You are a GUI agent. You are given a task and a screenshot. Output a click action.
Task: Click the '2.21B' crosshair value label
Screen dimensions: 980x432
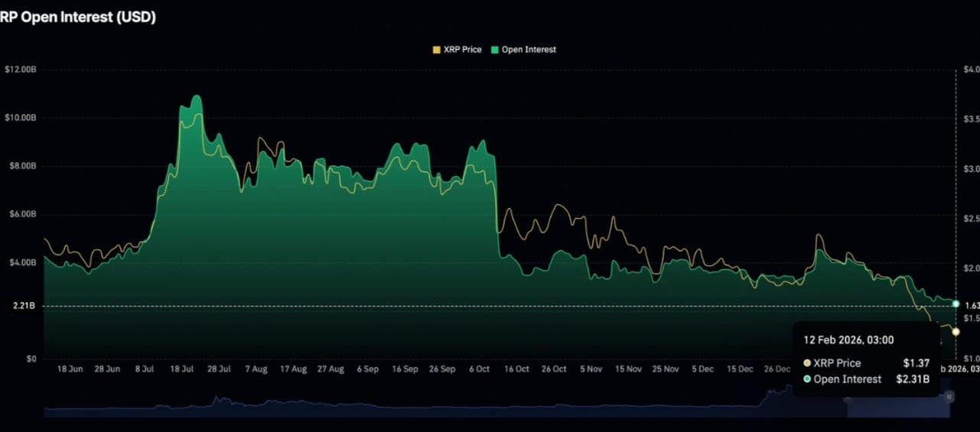(x=24, y=307)
